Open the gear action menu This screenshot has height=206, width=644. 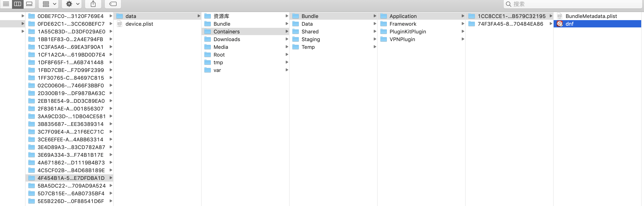point(72,4)
